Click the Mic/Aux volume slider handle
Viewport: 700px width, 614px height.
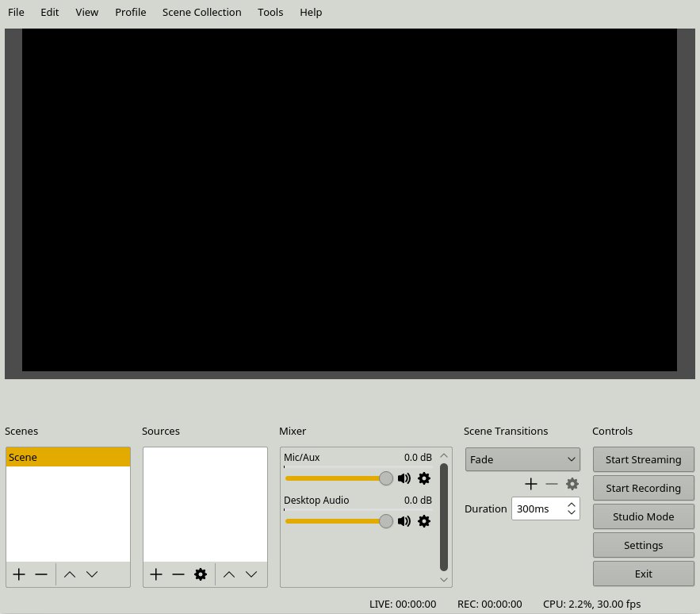[386, 478]
